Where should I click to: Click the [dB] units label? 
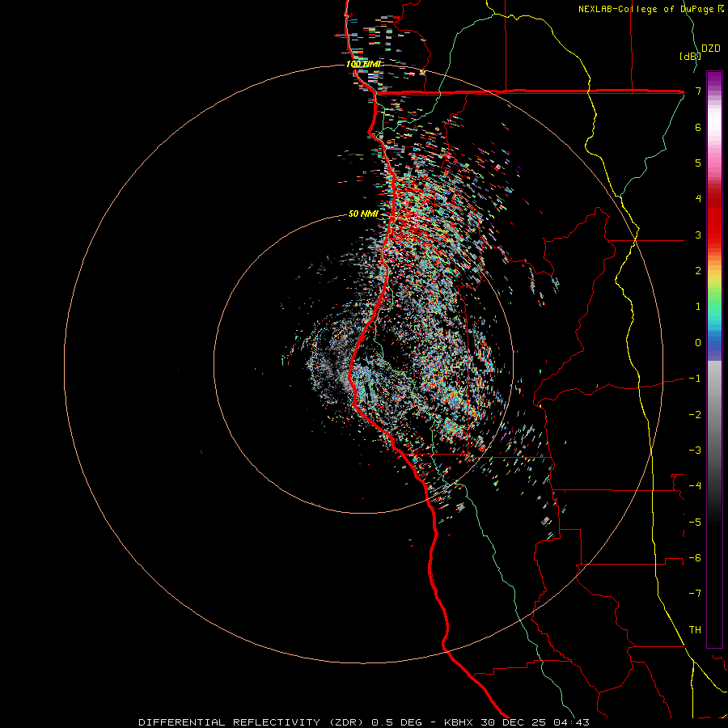point(690,56)
